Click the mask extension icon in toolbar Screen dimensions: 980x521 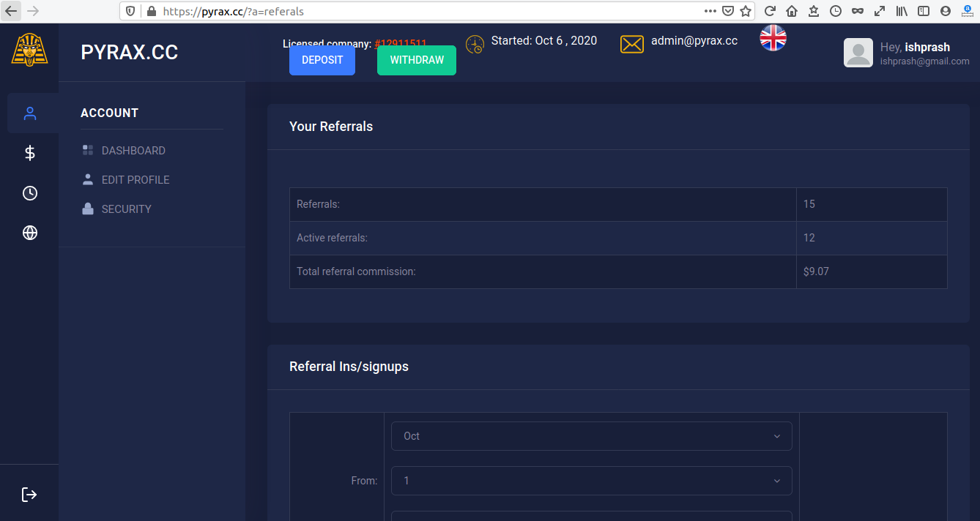[x=858, y=11]
